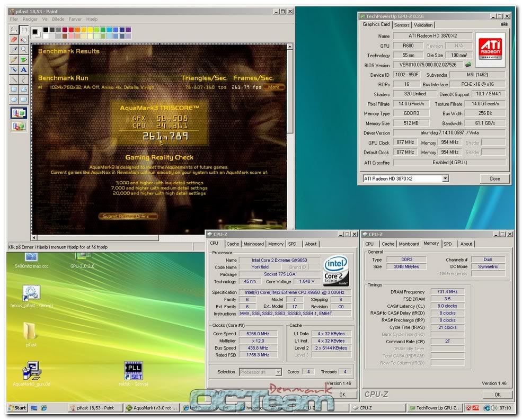The height and width of the screenshot is (420, 522).
Task: Click the AquaMark taskbar button
Action: 152,408
